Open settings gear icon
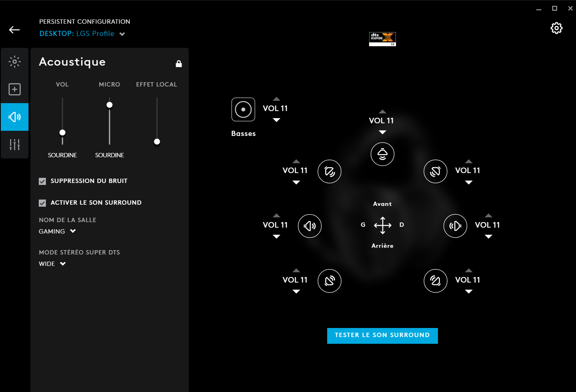 [557, 28]
